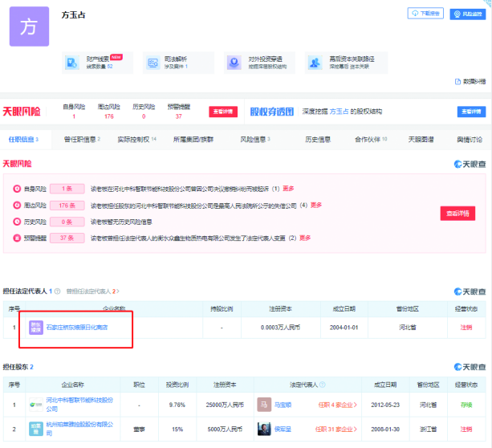Open the 杭州 holding company link in row 2

click(x=79, y=429)
